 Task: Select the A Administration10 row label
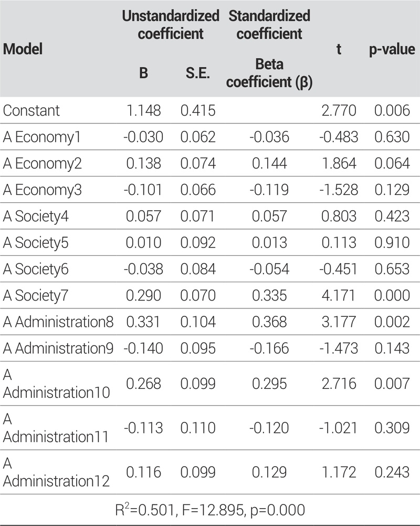click(56, 383)
